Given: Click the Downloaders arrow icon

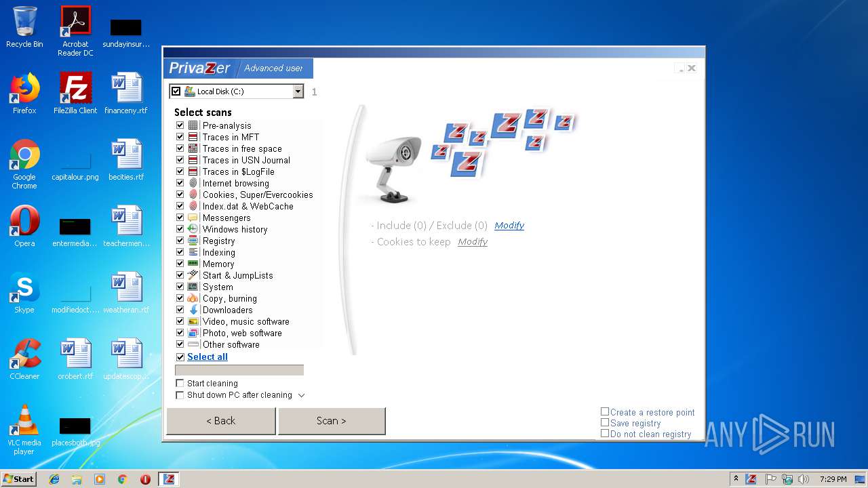Looking at the screenshot, I should [x=193, y=310].
